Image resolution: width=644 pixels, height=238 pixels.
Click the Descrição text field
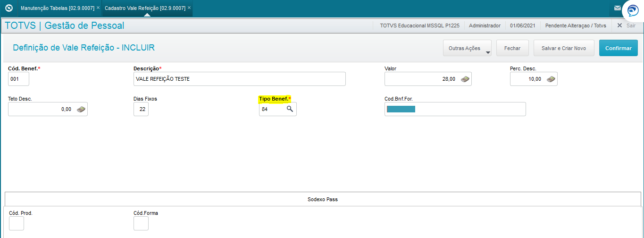[240, 79]
